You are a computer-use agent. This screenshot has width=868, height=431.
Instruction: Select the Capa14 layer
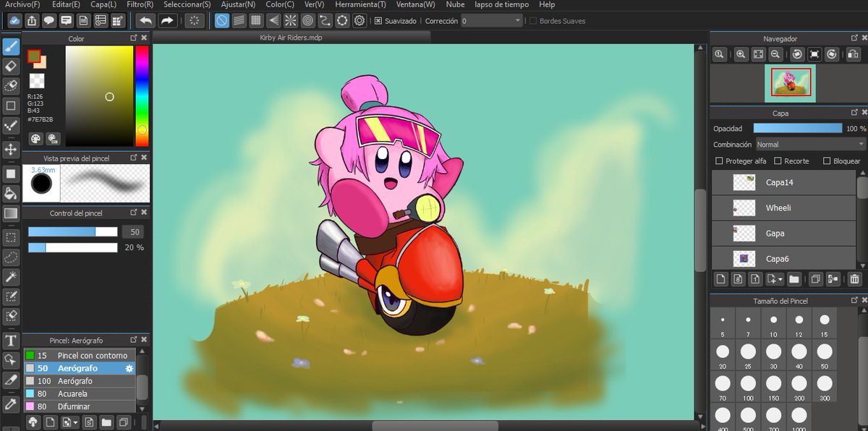click(x=783, y=182)
